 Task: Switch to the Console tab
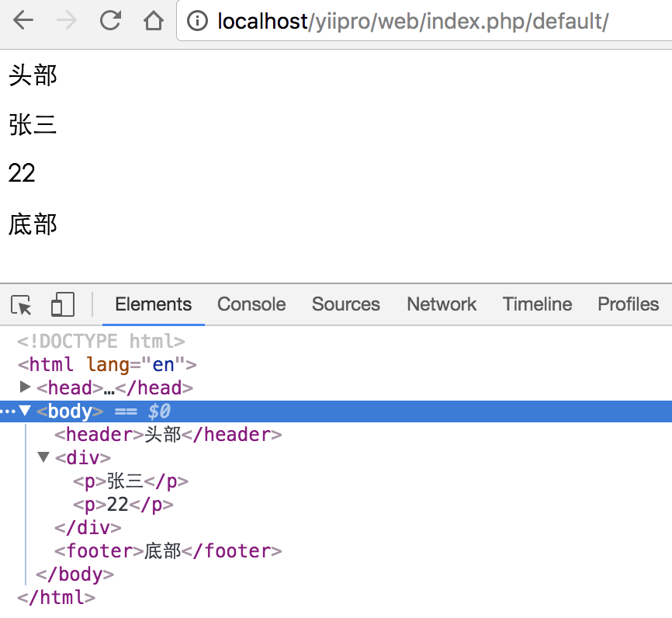click(x=251, y=304)
